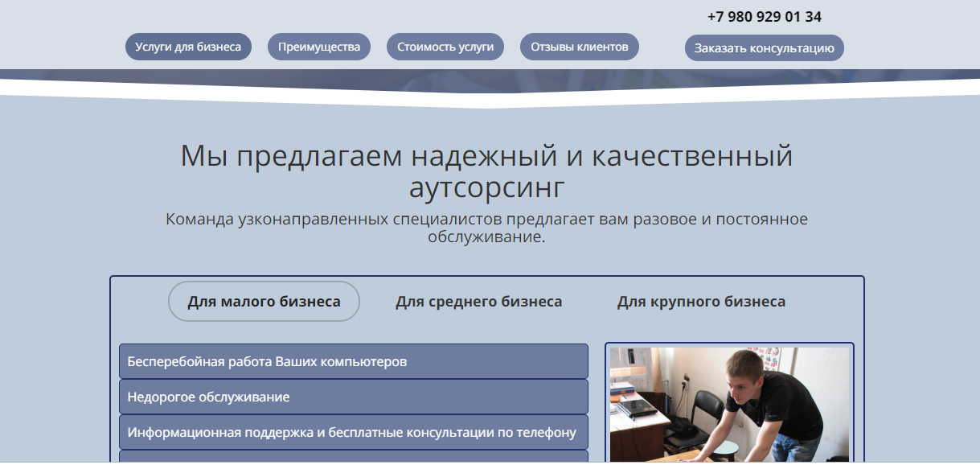Image resolution: width=980 pixels, height=465 pixels.
Task: Switch to the Для среднего бизнеса tab
Action: 479,302
